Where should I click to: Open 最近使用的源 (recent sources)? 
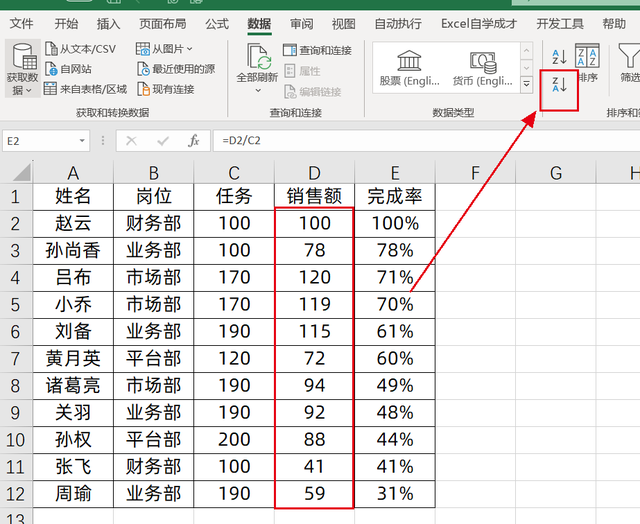tap(176, 69)
